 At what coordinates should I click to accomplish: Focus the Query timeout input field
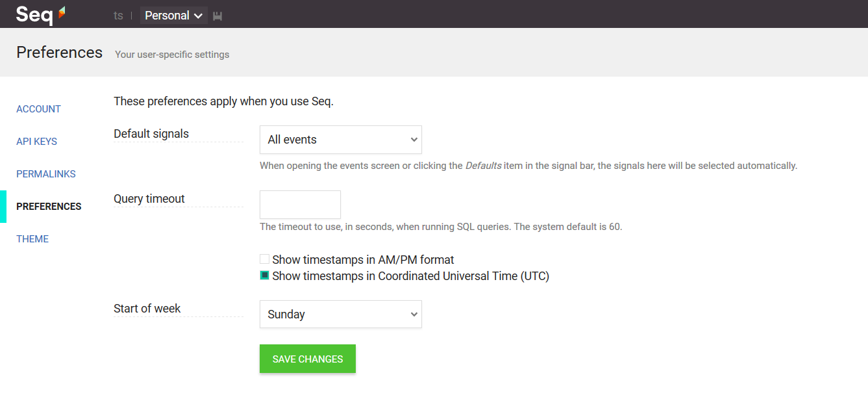click(300, 205)
